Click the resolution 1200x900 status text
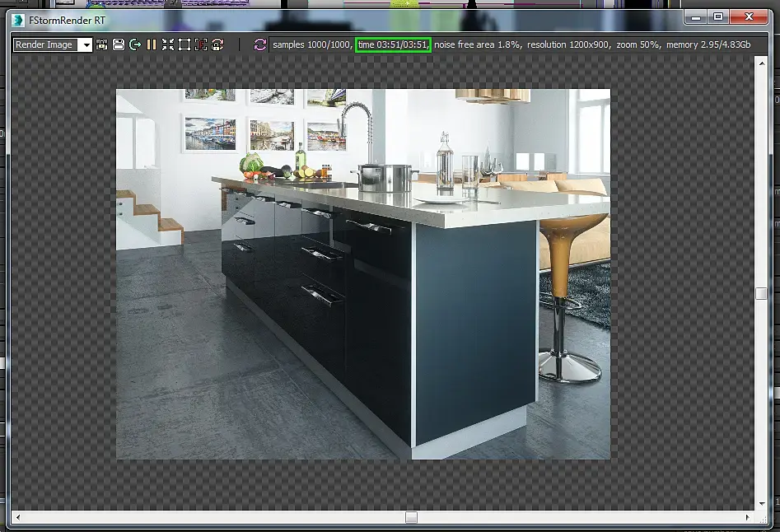 point(568,44)
